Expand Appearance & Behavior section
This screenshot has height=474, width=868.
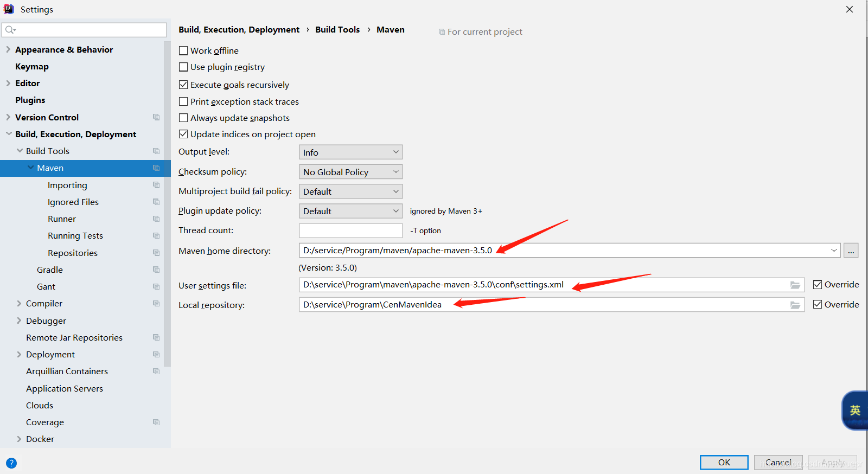(8, 49)
